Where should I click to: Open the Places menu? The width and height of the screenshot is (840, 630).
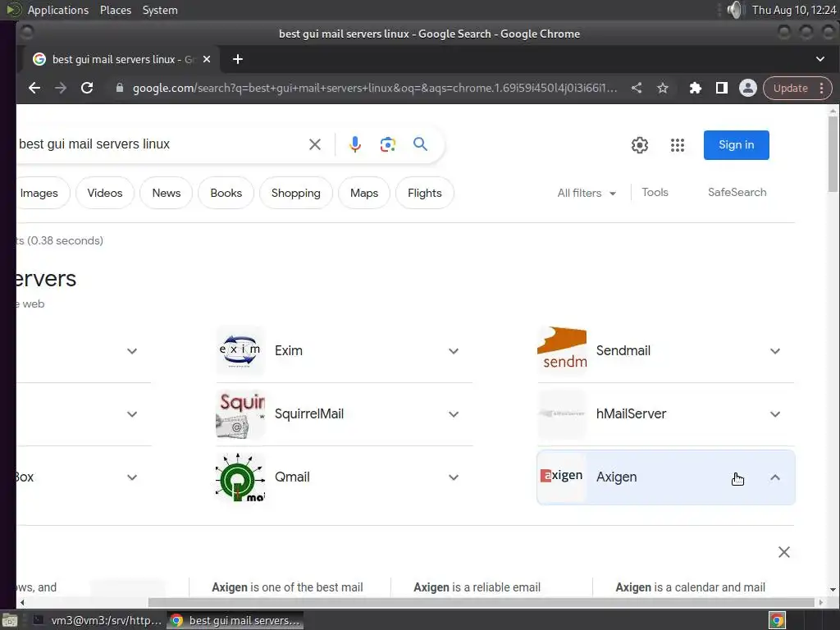(x=116, y=10)
